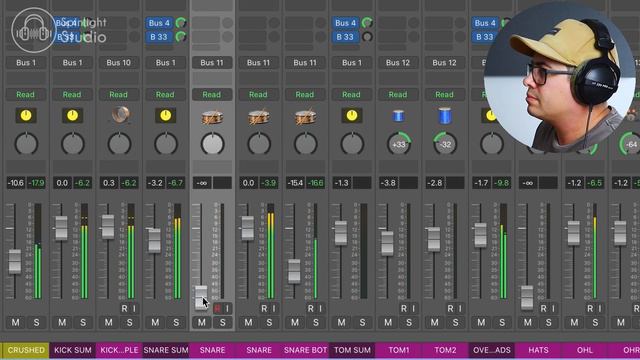Mute the SNARE SUM channel

[x=155, y=323]
